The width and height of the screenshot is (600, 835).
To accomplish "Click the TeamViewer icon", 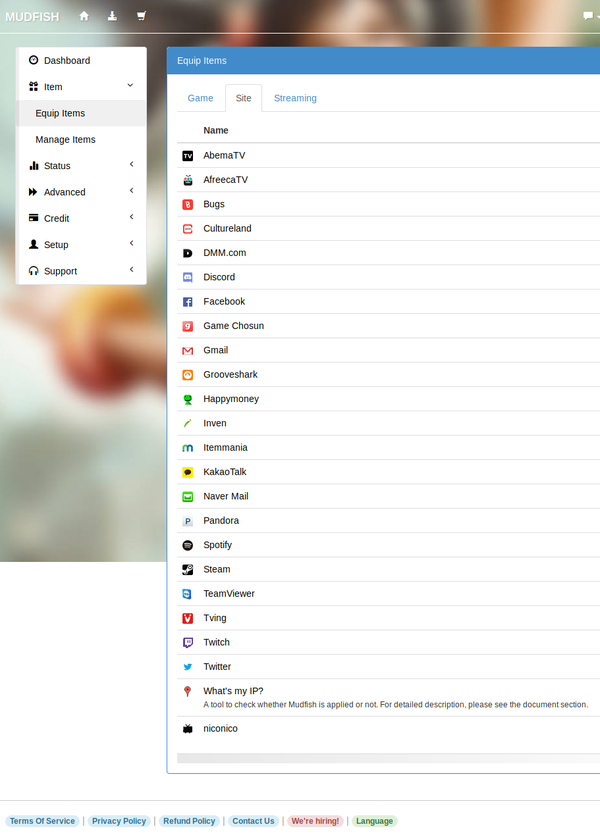I will (187, 594).
